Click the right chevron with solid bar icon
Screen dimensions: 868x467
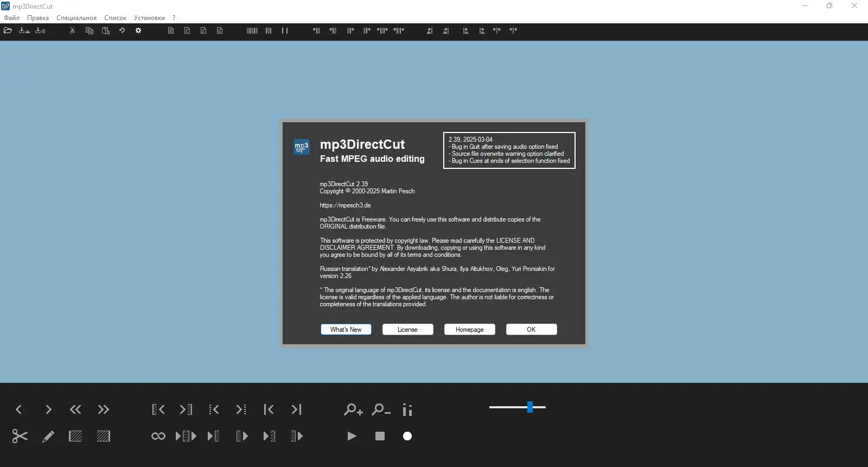tap(296, 409)
